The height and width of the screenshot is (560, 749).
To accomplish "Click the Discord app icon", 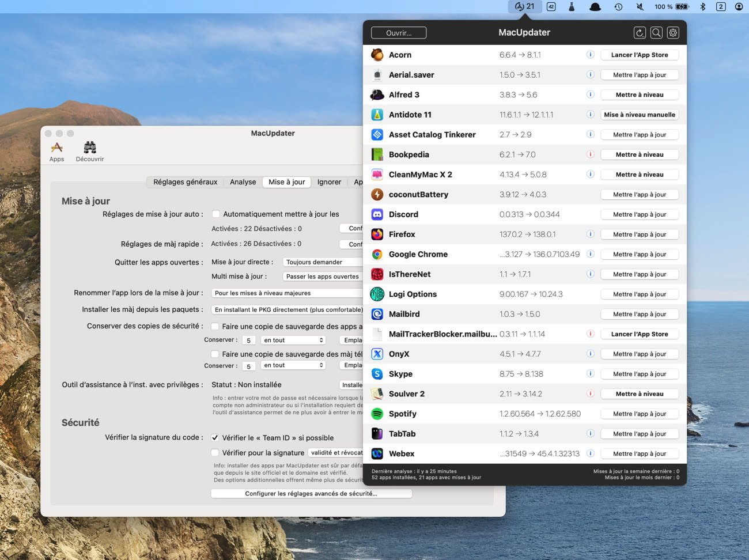I will [377, 214].
